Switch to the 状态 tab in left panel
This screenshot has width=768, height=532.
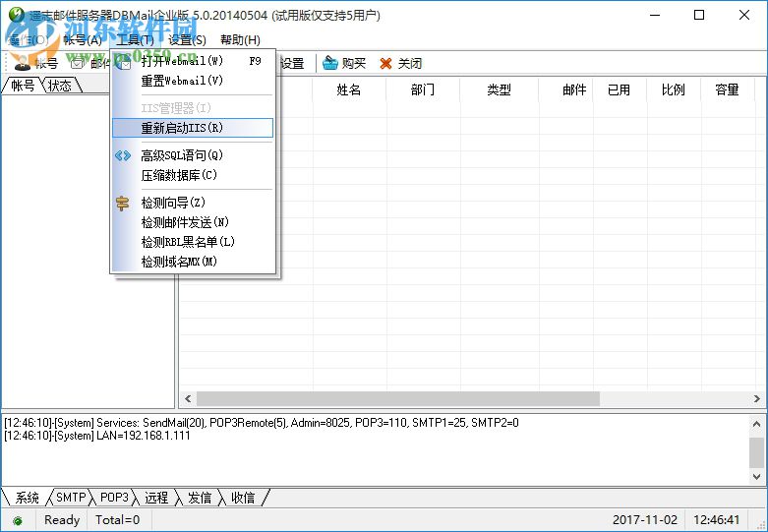tap(60, 86)
